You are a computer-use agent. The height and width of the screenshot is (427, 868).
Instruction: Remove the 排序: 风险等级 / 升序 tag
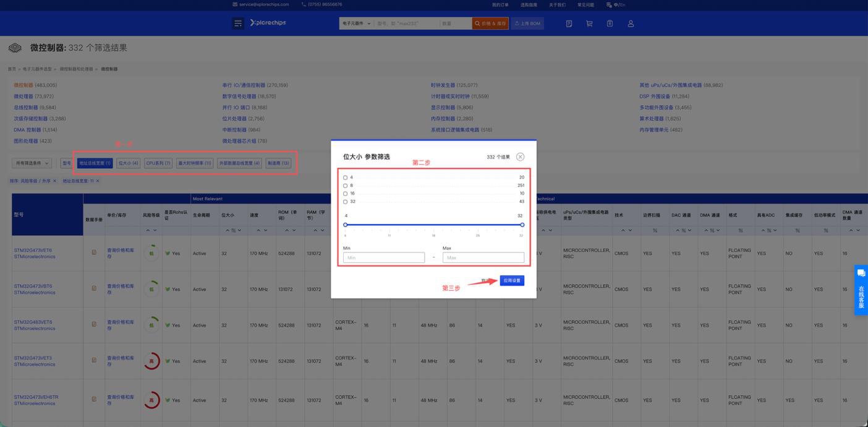pos(54,181)
